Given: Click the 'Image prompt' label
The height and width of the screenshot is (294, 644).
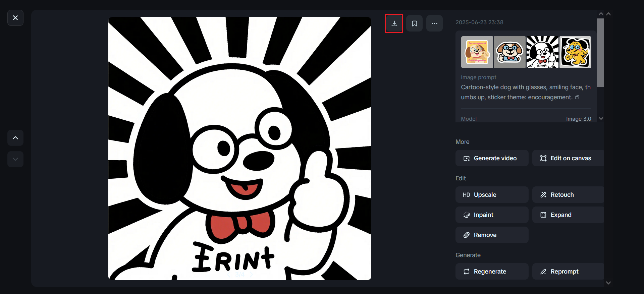Looking at the screenshot, I should click(478, 77).
